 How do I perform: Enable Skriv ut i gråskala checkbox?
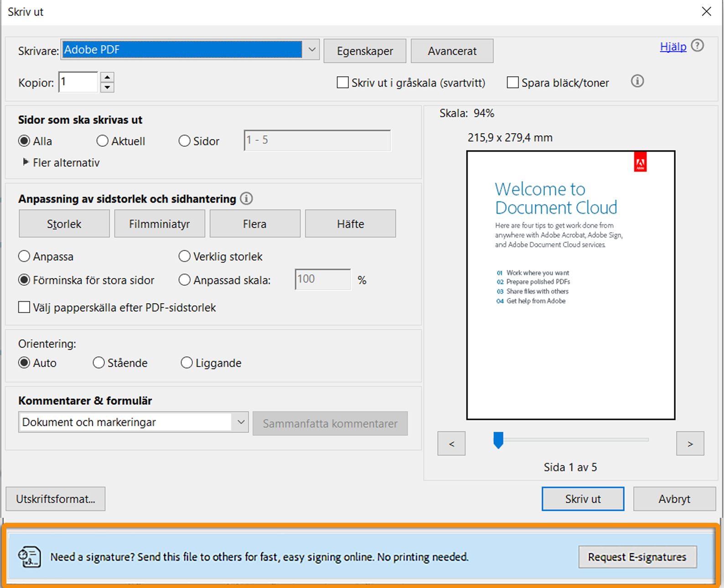[342, 83]
